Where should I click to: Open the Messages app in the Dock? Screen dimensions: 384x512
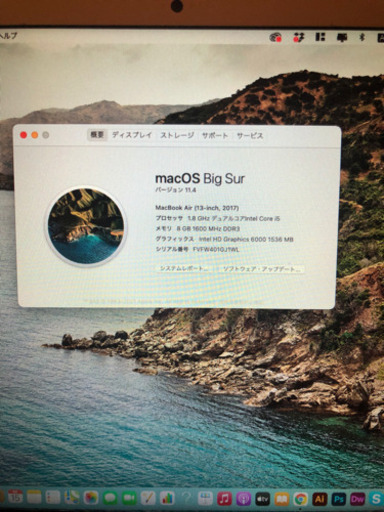(x=110, y=499)
